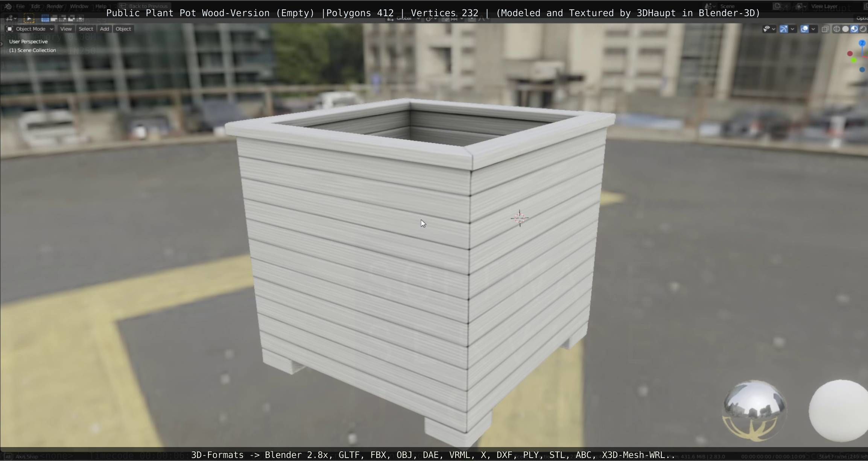Switch to Rendered viewport shading
The height and width of the screenshot is (461, 868).
point(863,29)
